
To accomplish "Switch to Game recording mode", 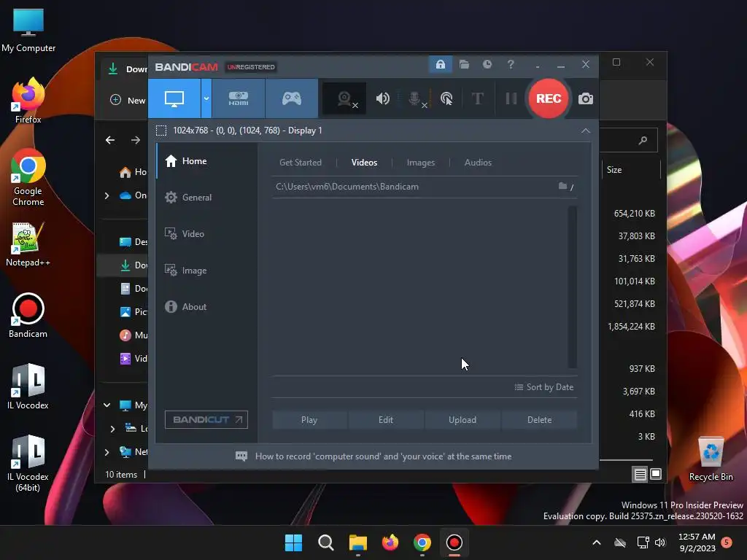I will tap(292, 98).
